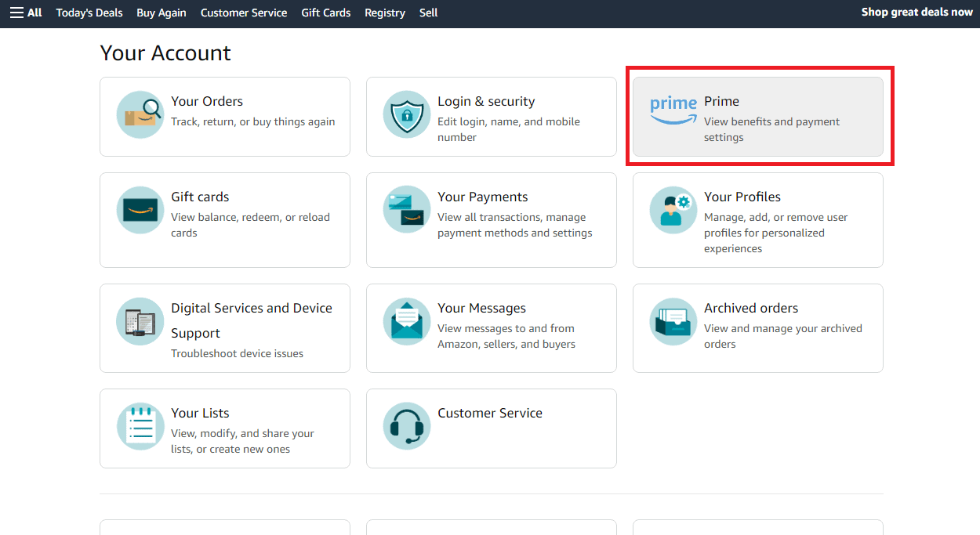Click the Digital Services devices icon
This screenshot has width=980, height=535.
[x=140, y=321]
